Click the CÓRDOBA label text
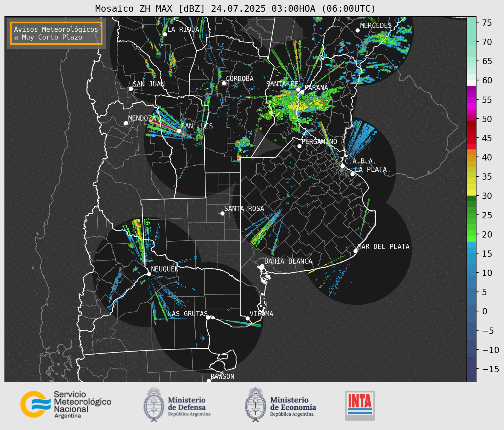The height and width of the screenshot is (430, 504). coord(240,78)
